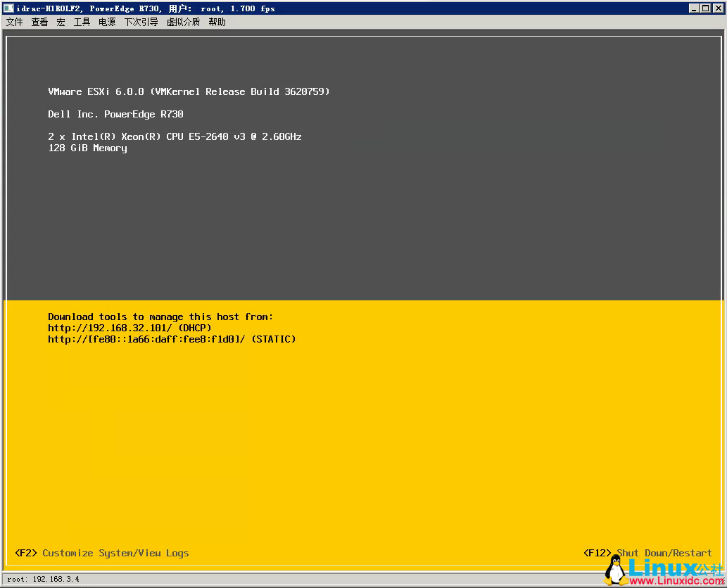Open the 虚拟介质 menu
727x588 pixels.
click(x=183, y=22)
